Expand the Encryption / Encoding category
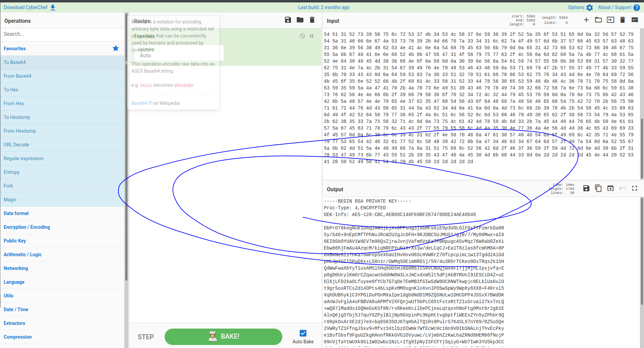Image resolution: width=644 pixels, height=348 pixels. click(62, 227)
